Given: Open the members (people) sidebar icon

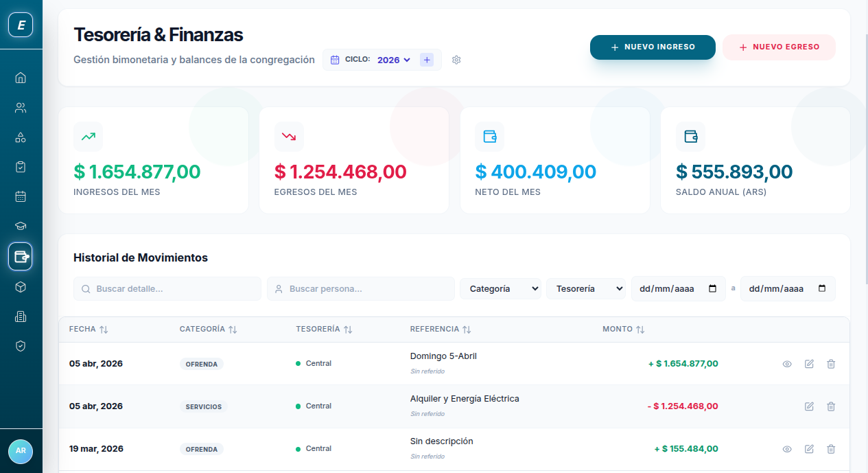Looking at the screenshot, I should click(x=21, y=108).
